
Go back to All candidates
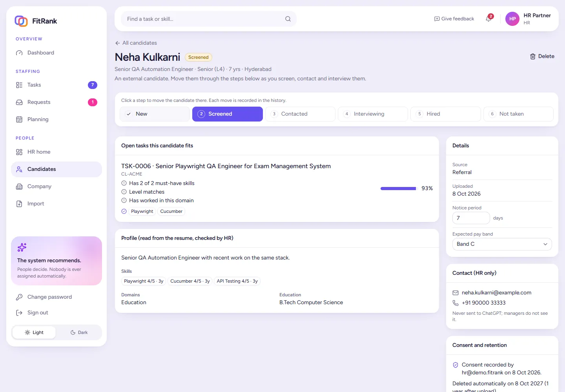136,43
